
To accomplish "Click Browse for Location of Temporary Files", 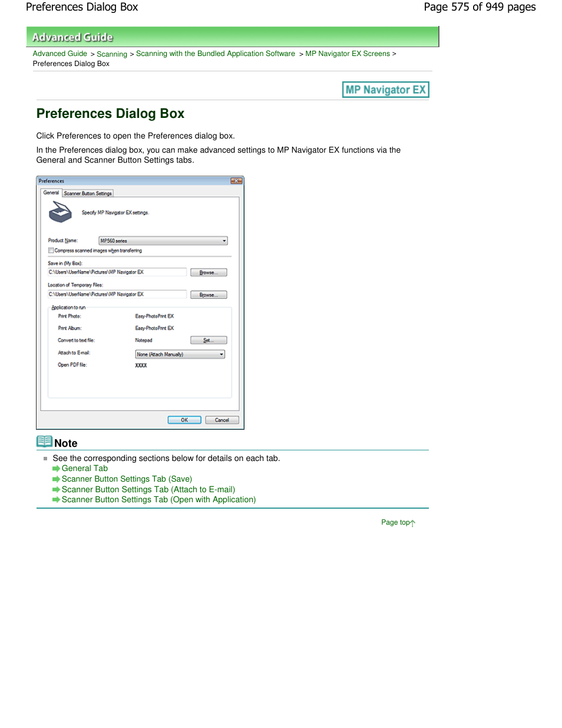I will click(209, 295).
